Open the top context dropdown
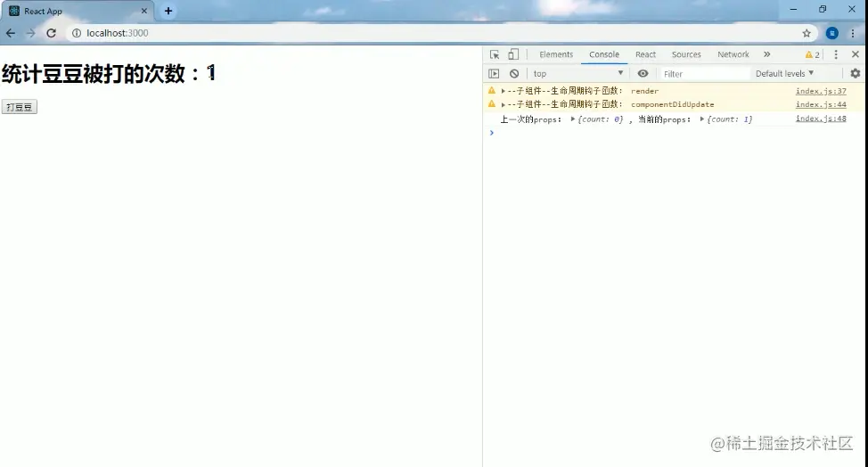Image resolution: width=868 pixels, height=467 pixels. coord(578,74)
